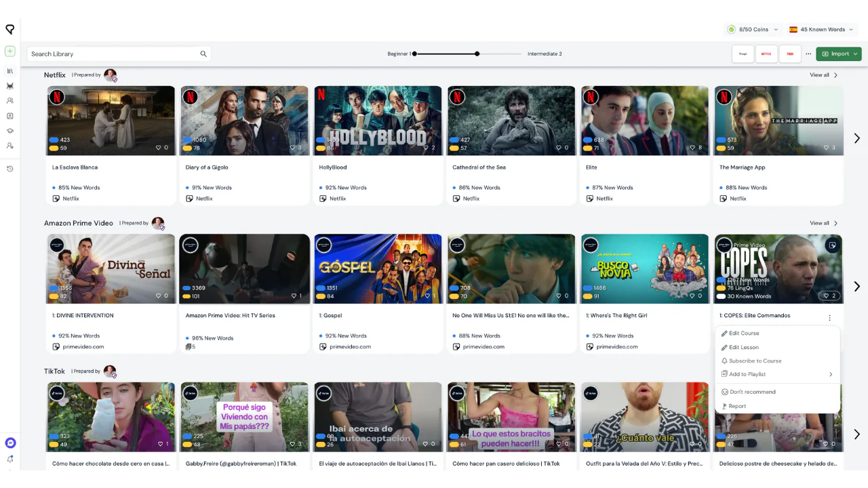868x488 pixels.
Task: Click the Beginner 1 level slider handle
Action: point(414,54)
